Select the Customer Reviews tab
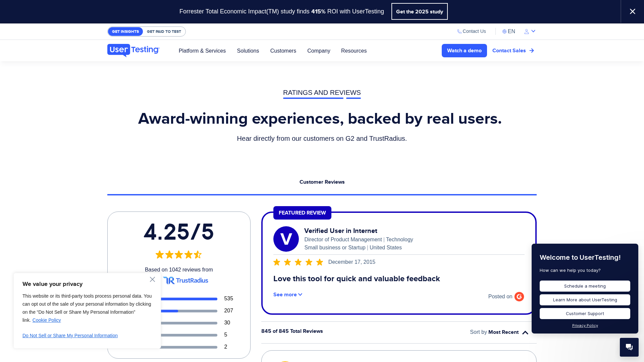644x362 pixels. (322, 182)
